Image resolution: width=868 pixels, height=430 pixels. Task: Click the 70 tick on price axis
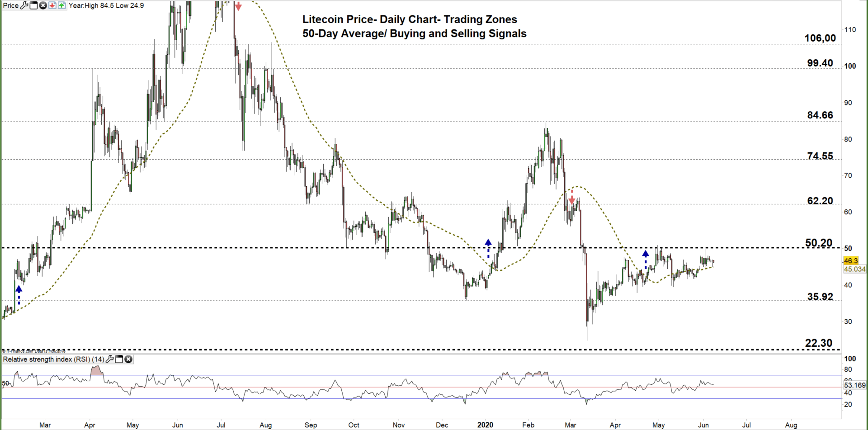click(x=848, y=175)
